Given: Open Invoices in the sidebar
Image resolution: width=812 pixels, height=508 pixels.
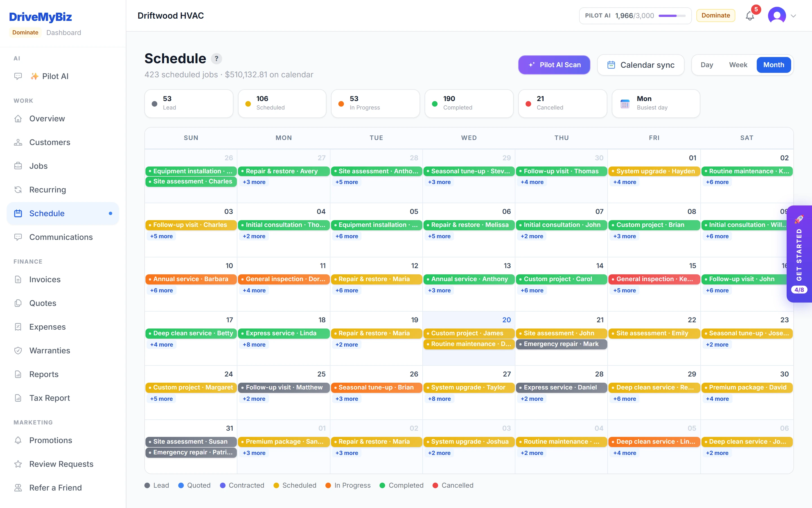Looking at the screenshot, I should click(63, 279).
